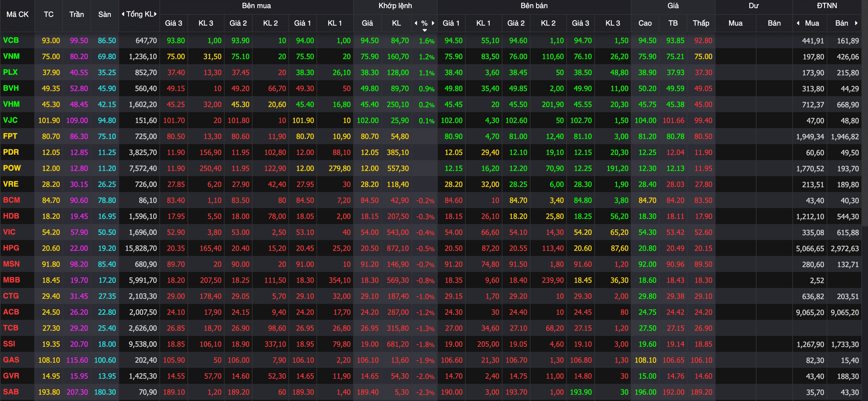This screenshot has height=401, width=868.
Task: Click right arrow after % column header
Action: 433,23
